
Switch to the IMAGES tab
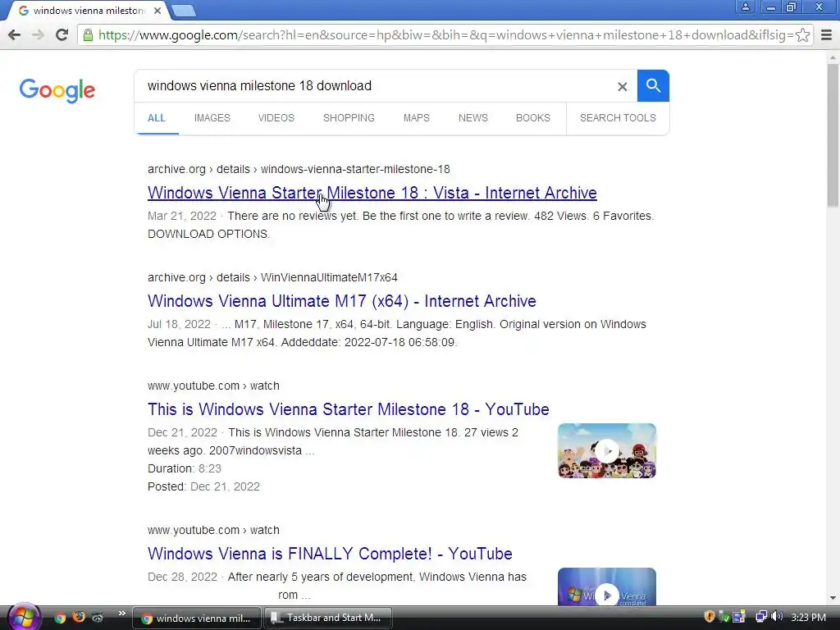click(212, 118)
